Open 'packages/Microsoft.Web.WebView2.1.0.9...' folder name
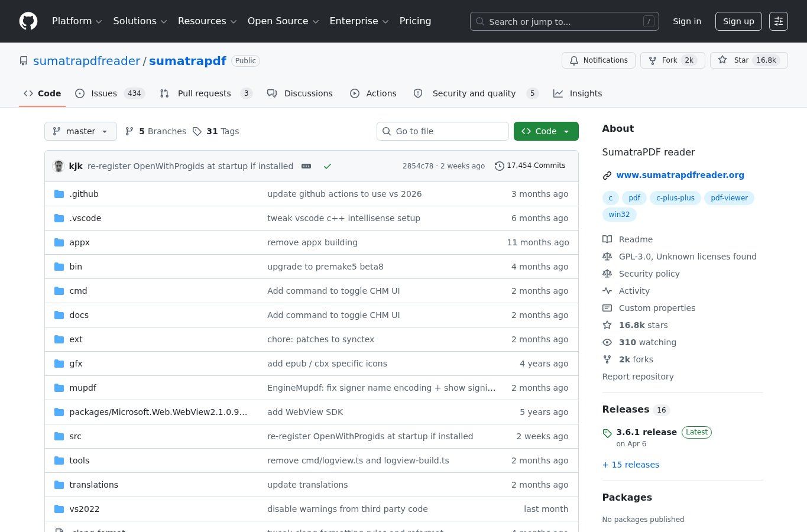The height and width of the screenshot is (532, 807). 158,412
